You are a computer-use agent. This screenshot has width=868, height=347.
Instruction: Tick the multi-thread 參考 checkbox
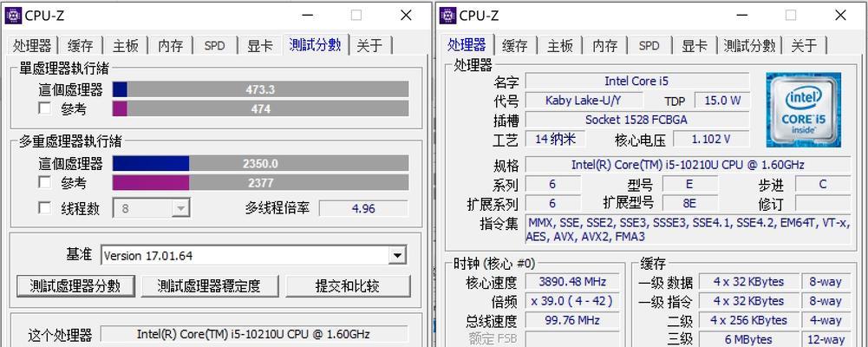(45, 182)
